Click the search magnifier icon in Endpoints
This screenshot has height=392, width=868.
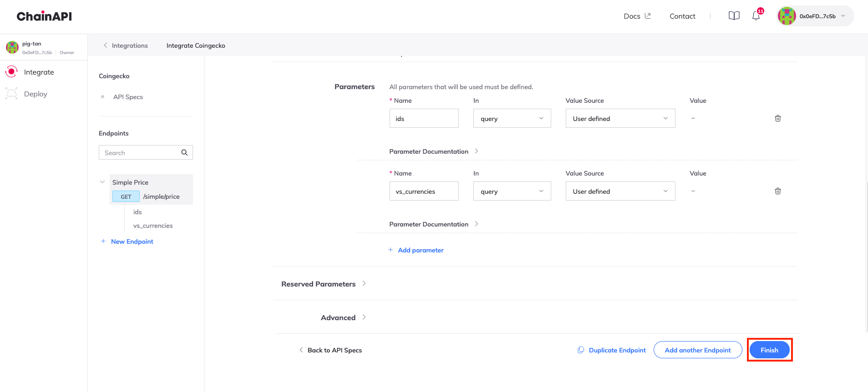tap(184, 153)
